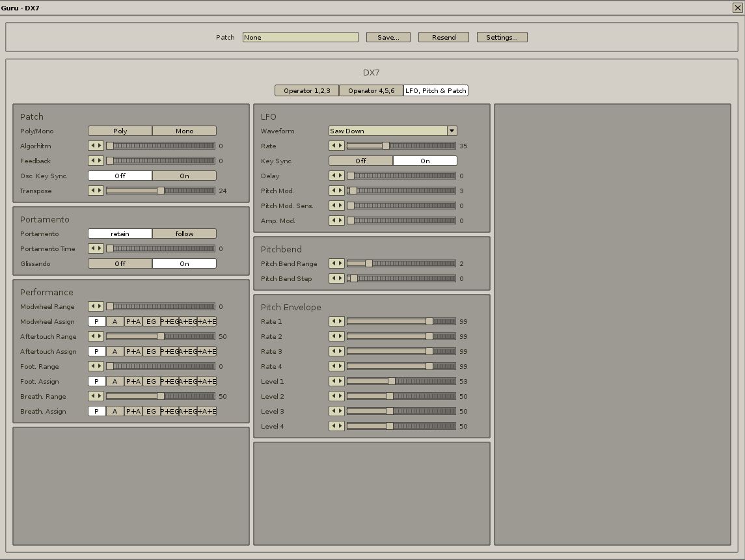The width and height of the screenshot is (745, 560).
Task: Click the Breath. Range stepper arrows
Action: pos(96,396)
